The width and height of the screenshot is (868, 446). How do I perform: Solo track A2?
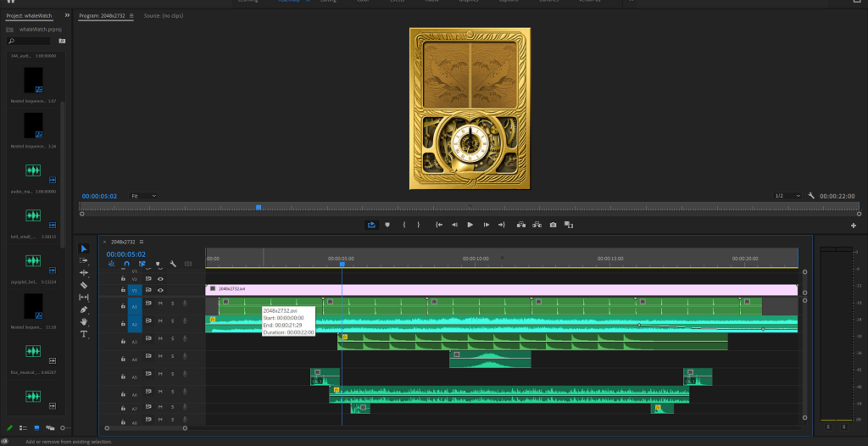tap(172, 321)
